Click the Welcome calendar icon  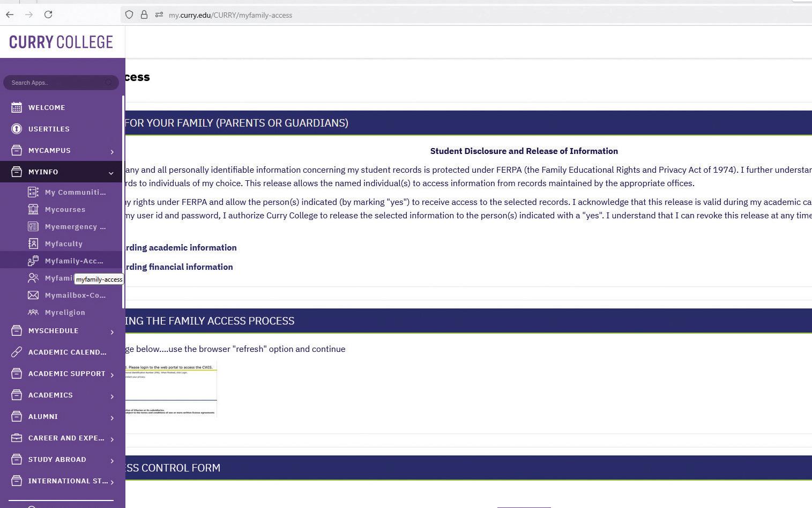(x=17, y=107)
